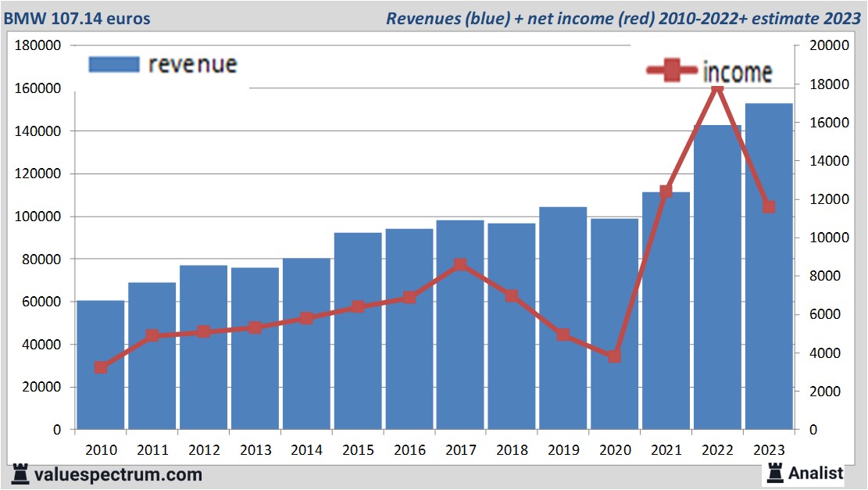Viewport: 868px width, 490px height.
Task: Select the 2020 revenue bar
Action: pos(615,324)
